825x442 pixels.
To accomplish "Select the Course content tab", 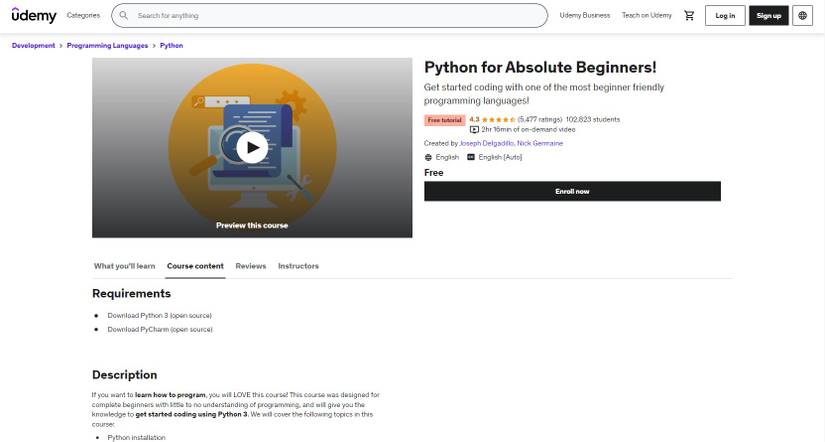I will coord(195,266).
